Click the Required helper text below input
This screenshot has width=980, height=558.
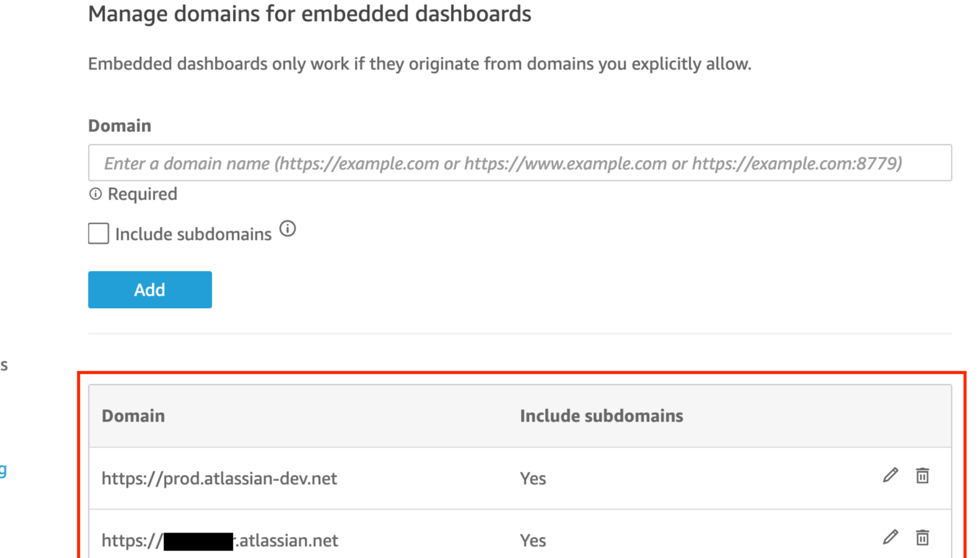(142, 194)
